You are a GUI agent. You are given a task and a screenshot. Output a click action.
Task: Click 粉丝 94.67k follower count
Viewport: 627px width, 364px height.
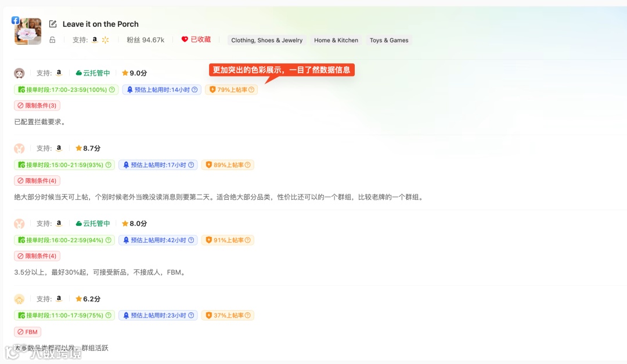pos(146,40)
